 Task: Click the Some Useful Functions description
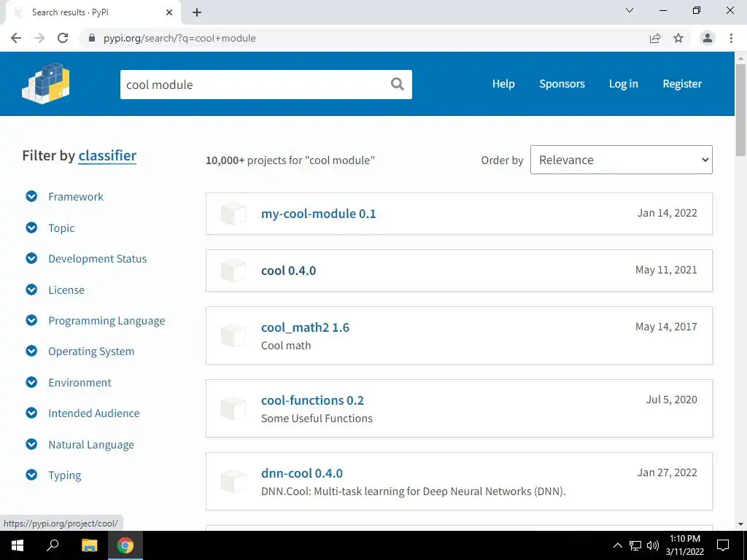pyautogui.click(x=317, y=419)
